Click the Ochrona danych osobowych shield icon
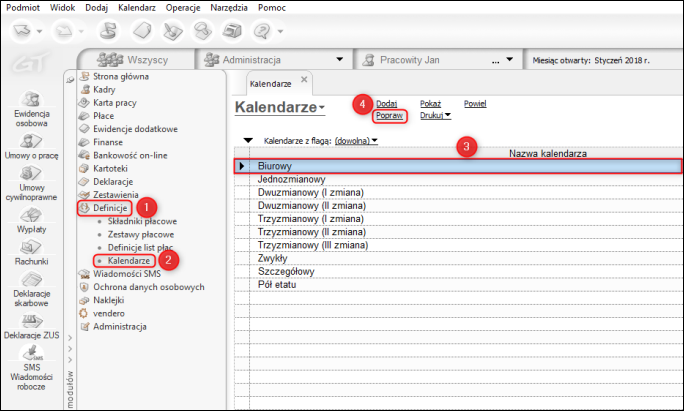This screenshot has width=684, height=411. (x=84, y=287)
